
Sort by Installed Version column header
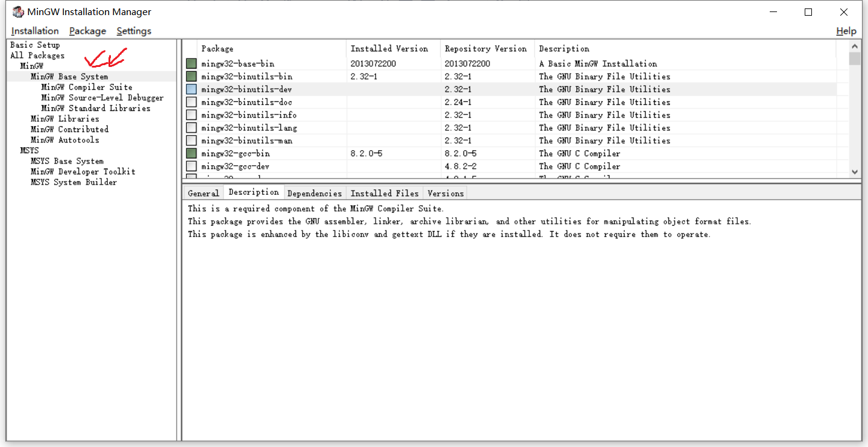pyautogui.click(x=394, y=49)
